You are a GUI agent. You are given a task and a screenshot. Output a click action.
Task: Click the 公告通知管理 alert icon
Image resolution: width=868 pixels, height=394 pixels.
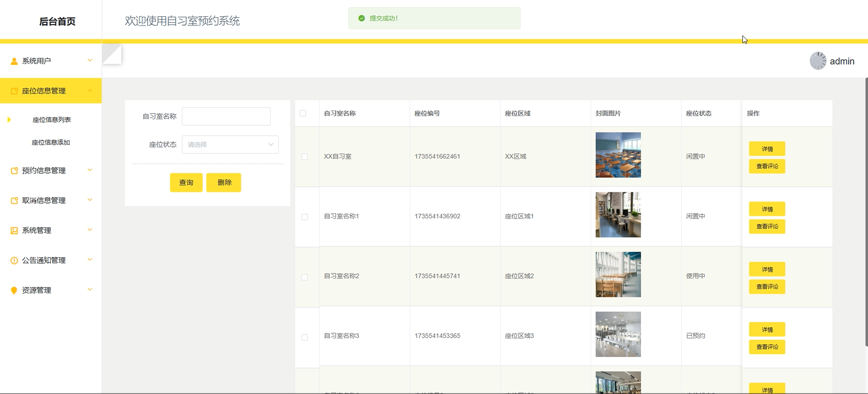click(14, 261)
